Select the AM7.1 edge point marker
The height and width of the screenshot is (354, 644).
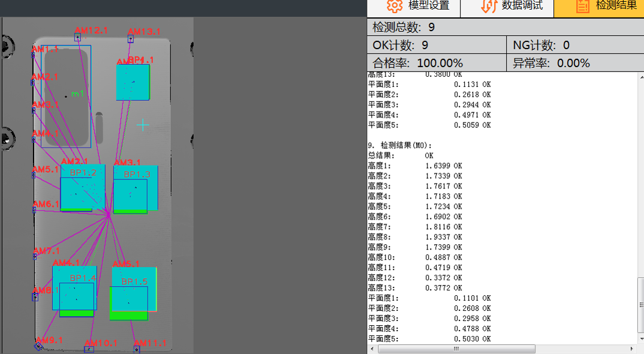[35, 257]
